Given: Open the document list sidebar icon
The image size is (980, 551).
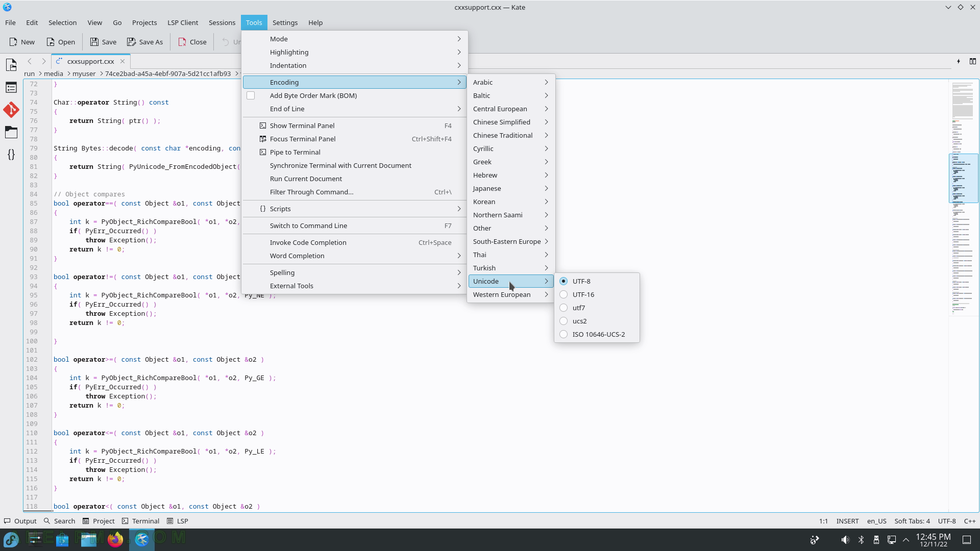Looking at the screenshot, I should coord(11,88).
